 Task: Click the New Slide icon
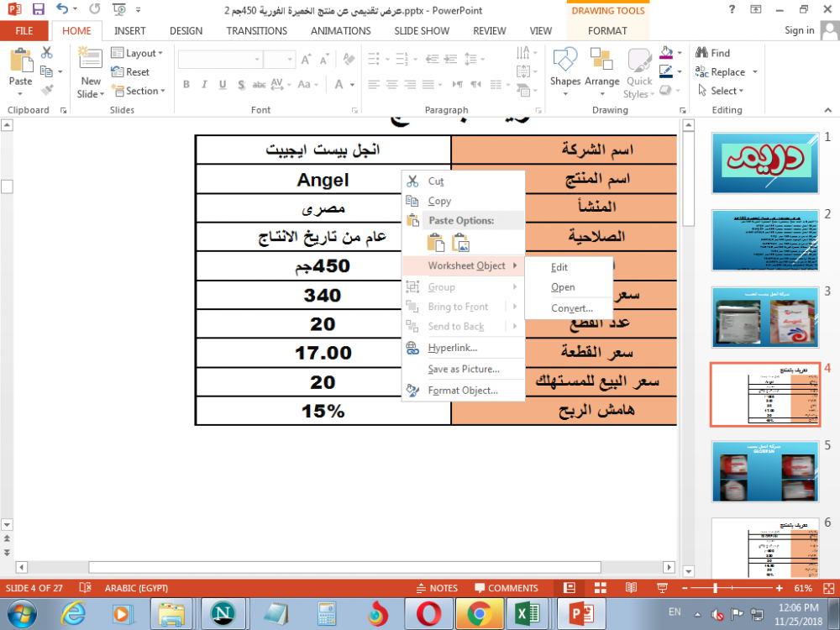(x=90, y=60)
